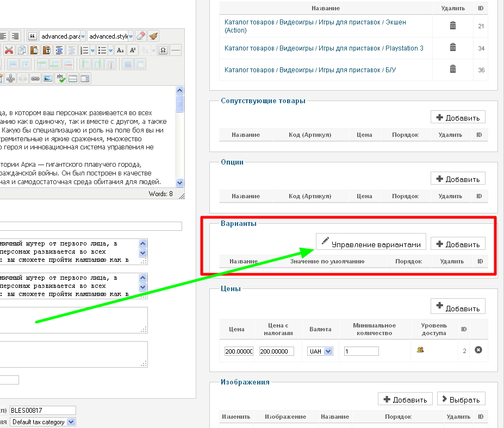The width and height of the screenshot is (504, 428).
Task: Decrease indent with the outdent icon
Action: point(72,50)
